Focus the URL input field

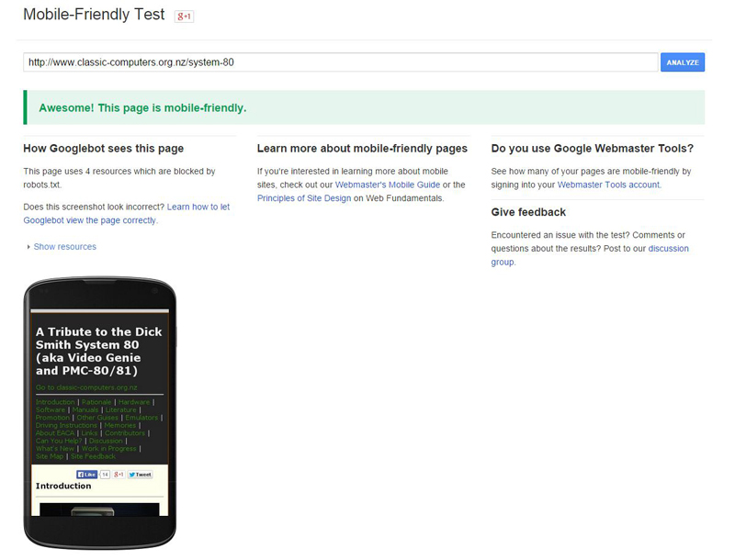(341, 62)
